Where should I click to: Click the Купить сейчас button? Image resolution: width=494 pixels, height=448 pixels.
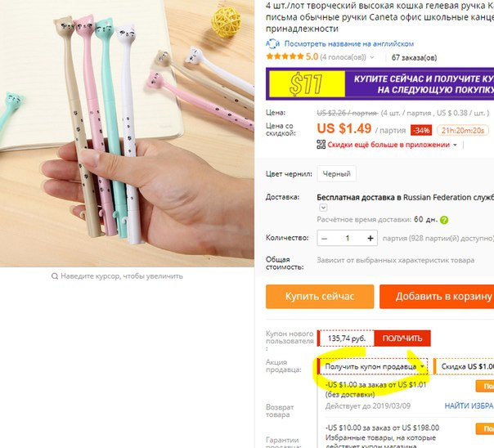tap(320, 297)
